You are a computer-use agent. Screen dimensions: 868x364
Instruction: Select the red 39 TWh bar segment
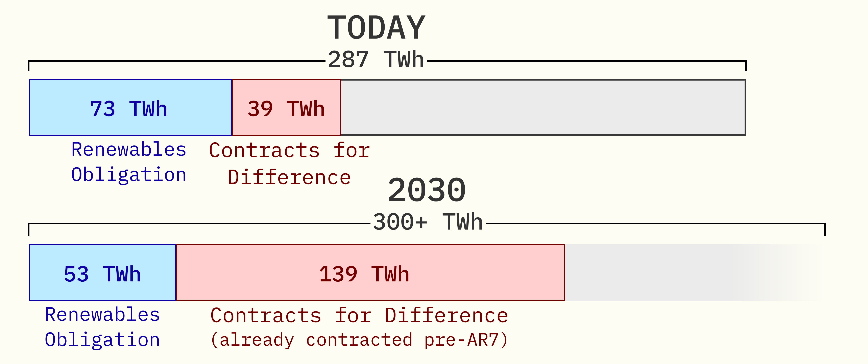click(286, 108)
